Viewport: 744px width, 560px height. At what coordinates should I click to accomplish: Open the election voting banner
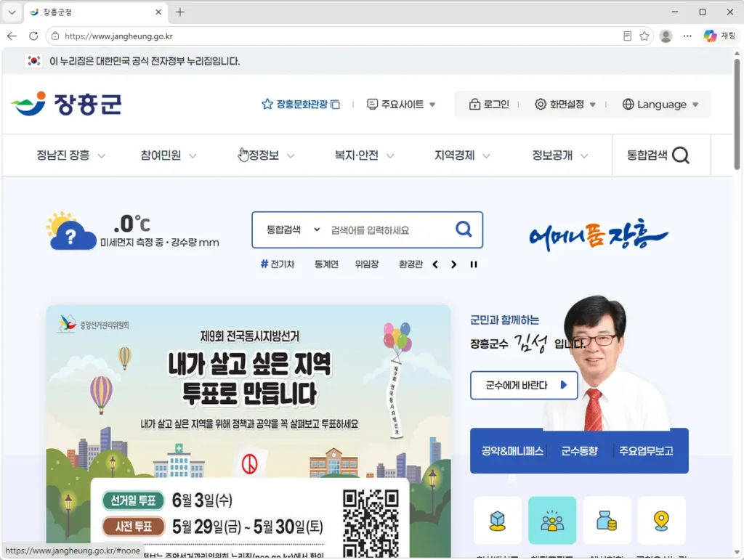248,431
